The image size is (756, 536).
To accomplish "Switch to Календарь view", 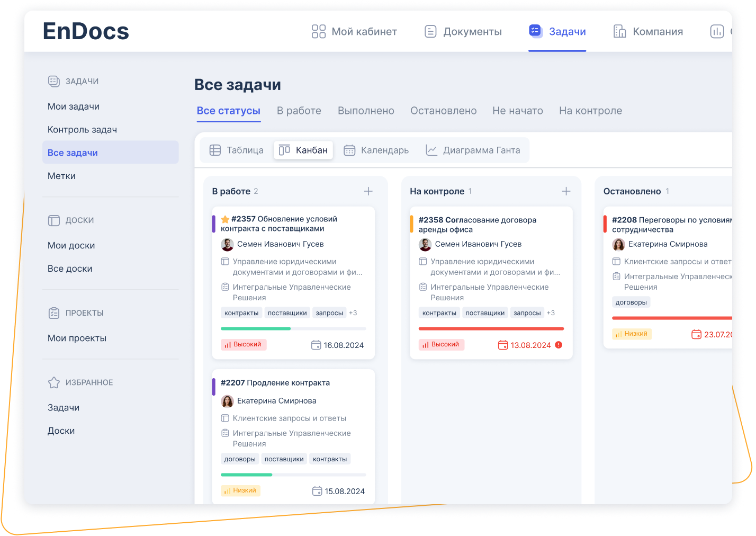I will 376,150.
